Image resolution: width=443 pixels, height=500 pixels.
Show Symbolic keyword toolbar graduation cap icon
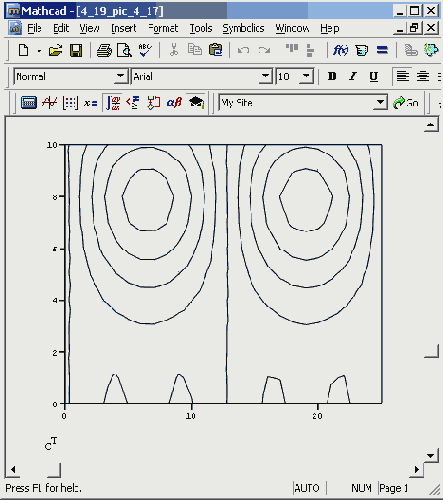196,103
